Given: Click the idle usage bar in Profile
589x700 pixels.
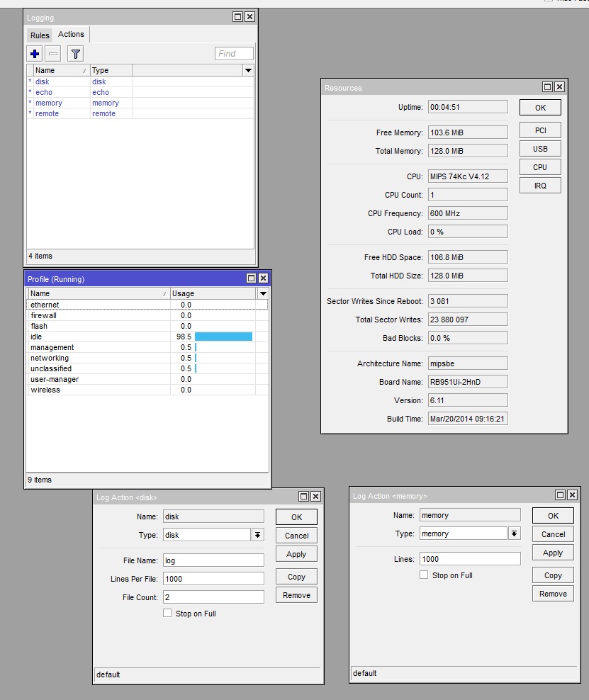Looking at the screenshot, I should click(x=223, y=337).
